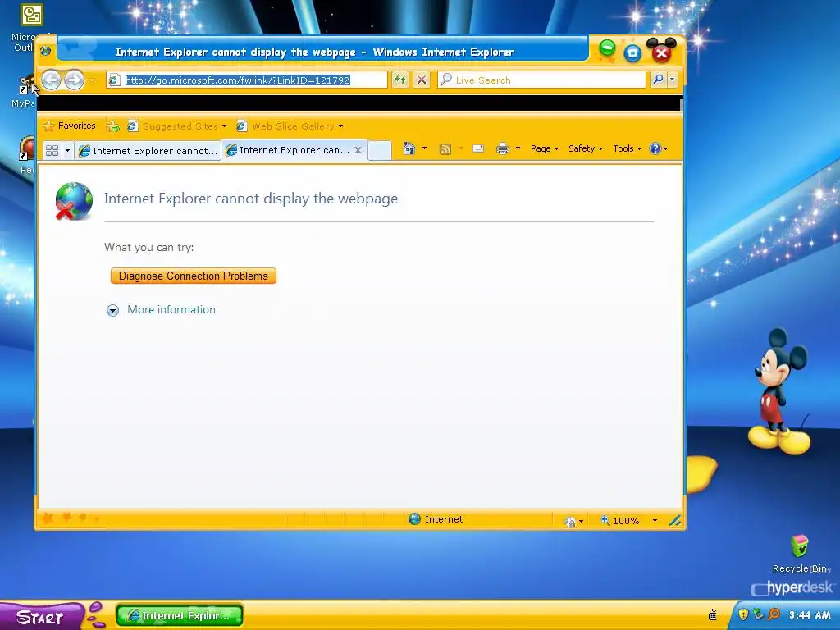Open the zoom level dropdown arrow
The image size is (840, 630).
coord(655,521)
